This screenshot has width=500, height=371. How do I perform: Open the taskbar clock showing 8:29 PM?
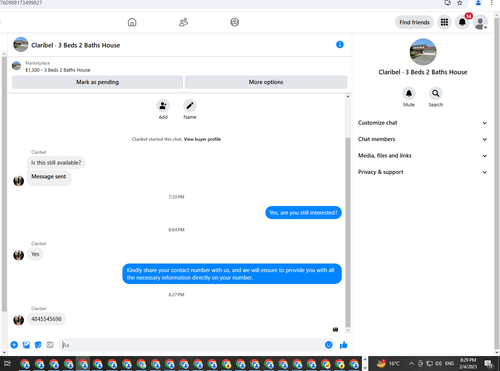pyautogui.click(x=468, y=363)
